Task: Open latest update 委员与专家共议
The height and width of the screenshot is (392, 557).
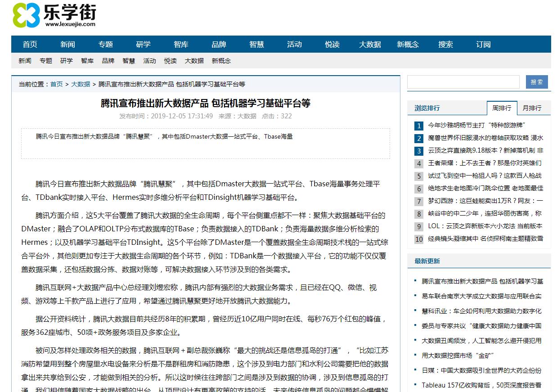Action: (481, 326)
